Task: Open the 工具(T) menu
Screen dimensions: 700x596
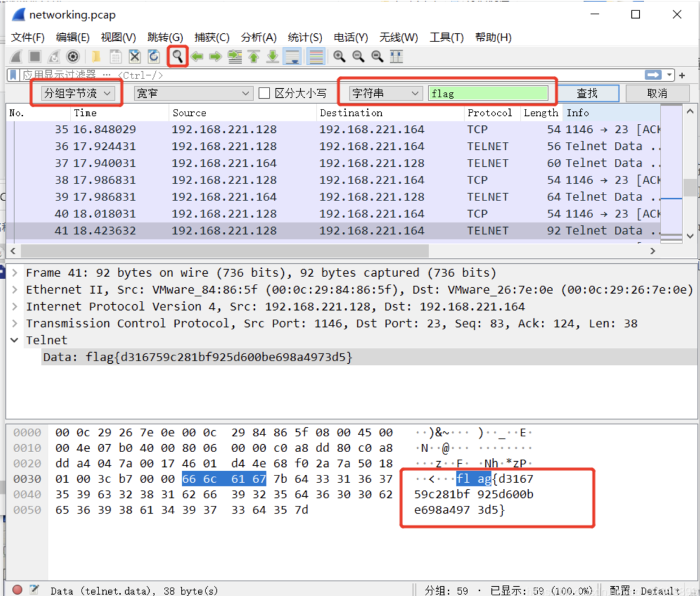Action: point(447,38)
